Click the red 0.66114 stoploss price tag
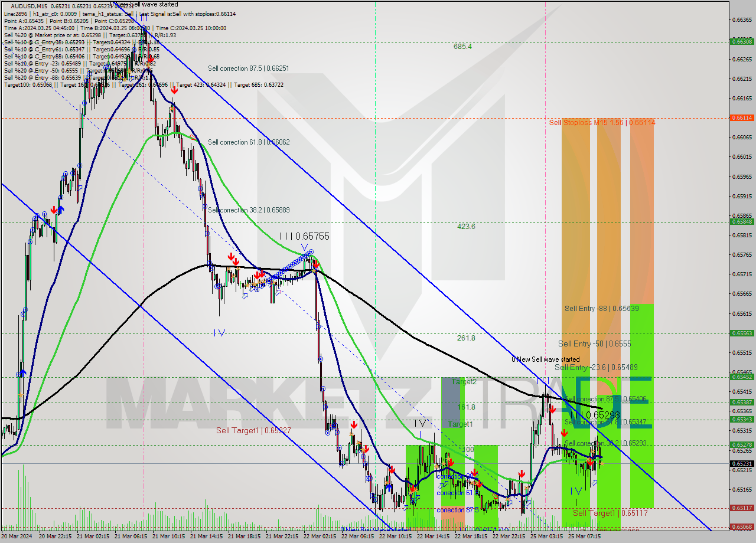Image resolution: width=756 pixels, height=543 pixels. click(742, 117)
